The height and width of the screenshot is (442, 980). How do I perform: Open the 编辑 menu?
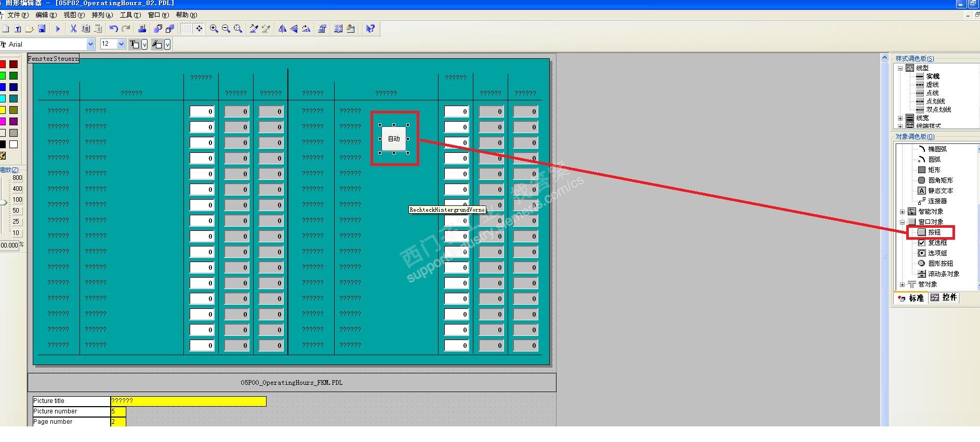(x=46, y=15)
